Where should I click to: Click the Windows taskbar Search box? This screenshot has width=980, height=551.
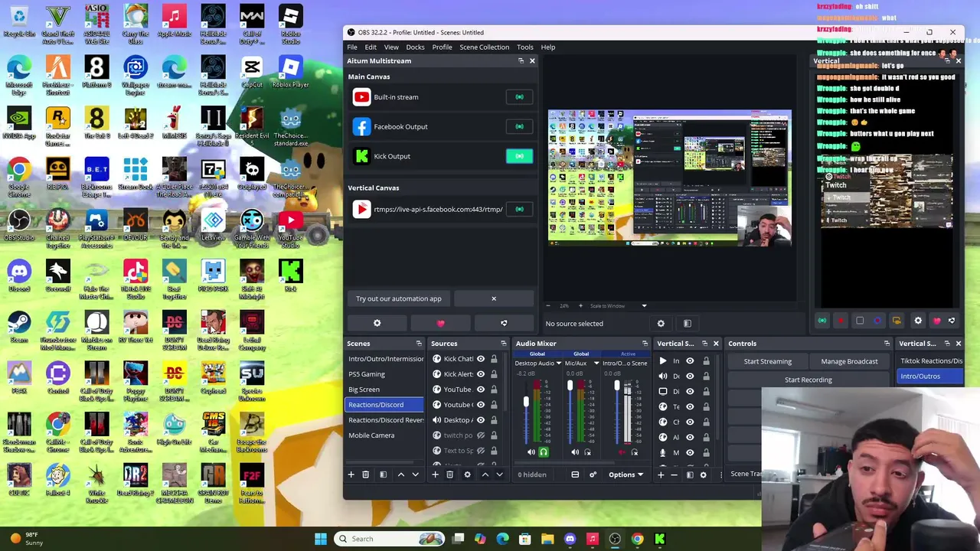390,539
